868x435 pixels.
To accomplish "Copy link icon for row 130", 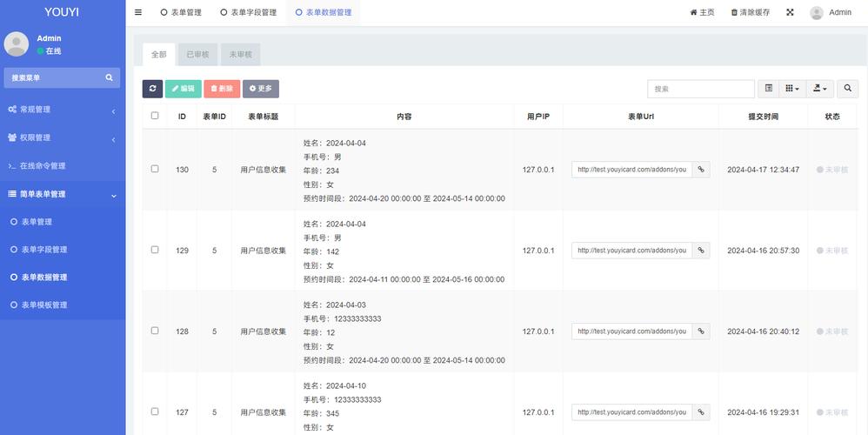I will (701, 170).
